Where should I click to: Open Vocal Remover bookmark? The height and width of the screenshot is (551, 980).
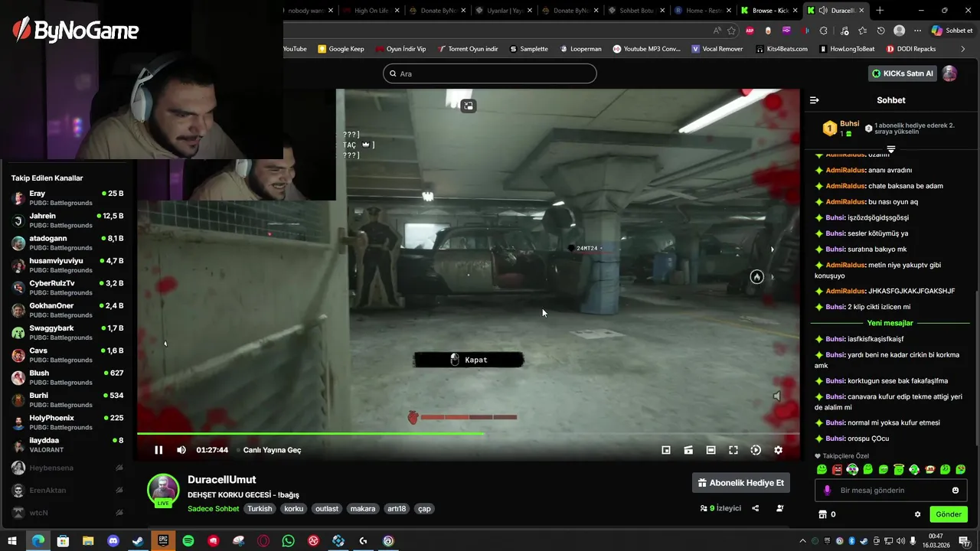click(717, 49)
